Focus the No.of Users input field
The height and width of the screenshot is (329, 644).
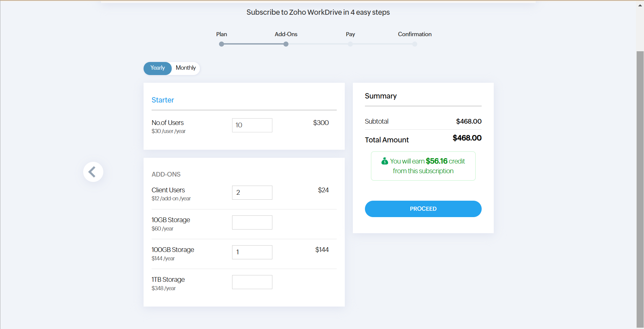point(252,125)
